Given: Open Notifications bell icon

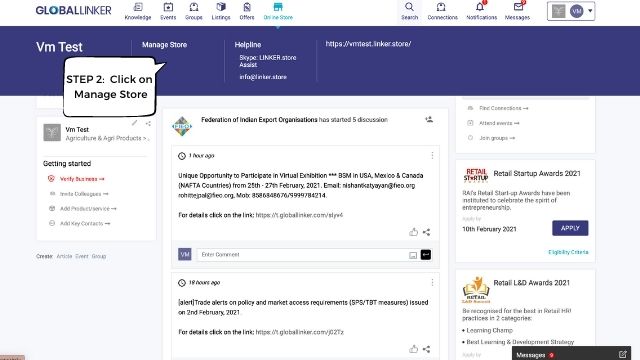Looking at the screenshot, I should [480, 7].
